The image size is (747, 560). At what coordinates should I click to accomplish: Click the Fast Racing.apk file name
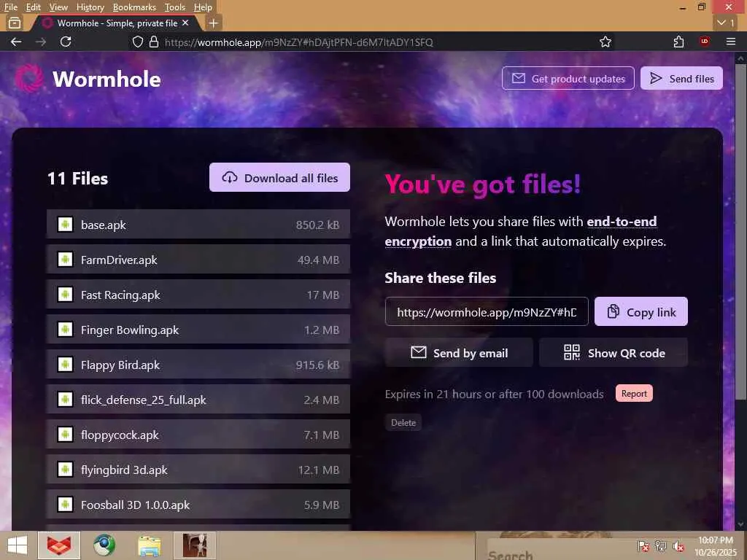[120, 295]
